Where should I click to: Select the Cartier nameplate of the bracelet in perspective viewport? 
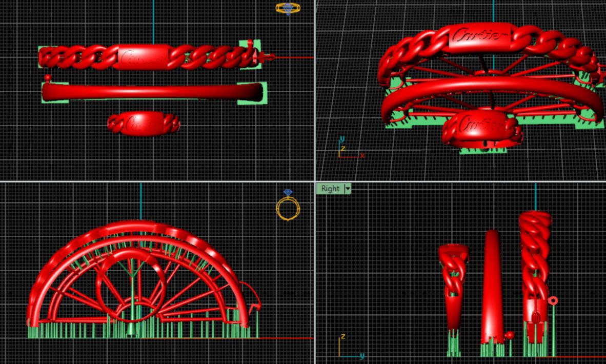(x=479, y=37)
